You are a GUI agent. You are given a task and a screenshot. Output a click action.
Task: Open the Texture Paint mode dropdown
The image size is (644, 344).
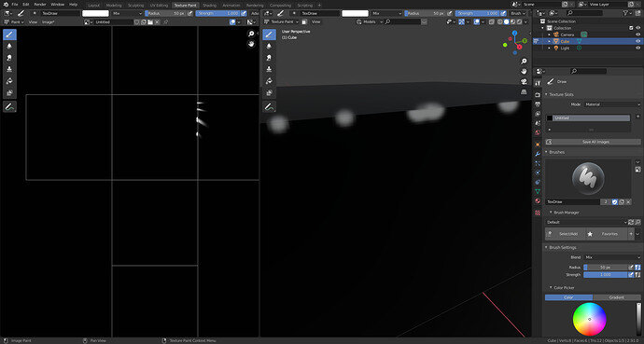[281, 21]
